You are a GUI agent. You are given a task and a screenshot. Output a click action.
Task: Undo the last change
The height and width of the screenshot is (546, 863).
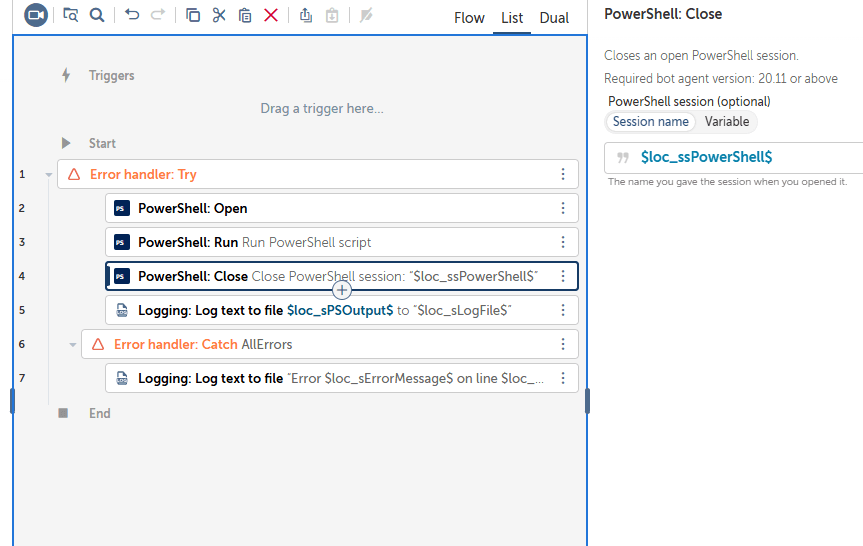132,15
